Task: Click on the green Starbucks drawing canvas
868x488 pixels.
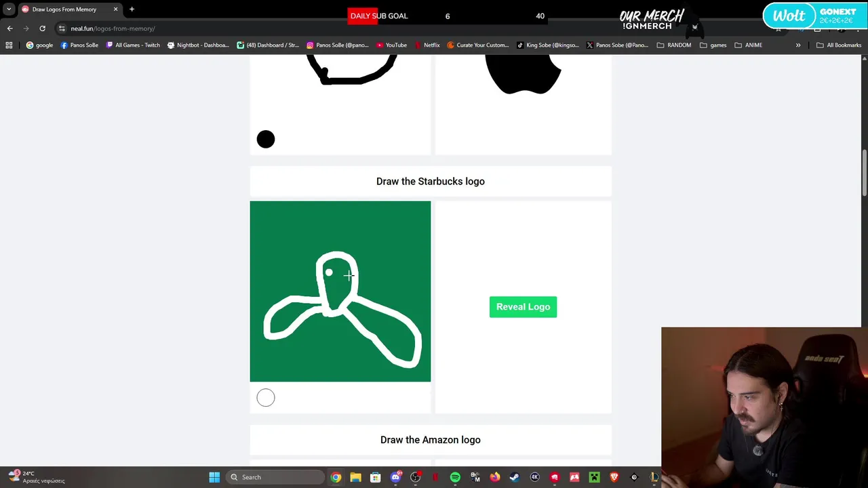Action: pos(340,291)
